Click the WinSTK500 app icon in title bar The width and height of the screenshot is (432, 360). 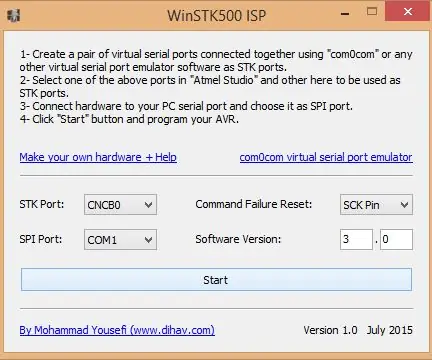click(x=13, y=15)
